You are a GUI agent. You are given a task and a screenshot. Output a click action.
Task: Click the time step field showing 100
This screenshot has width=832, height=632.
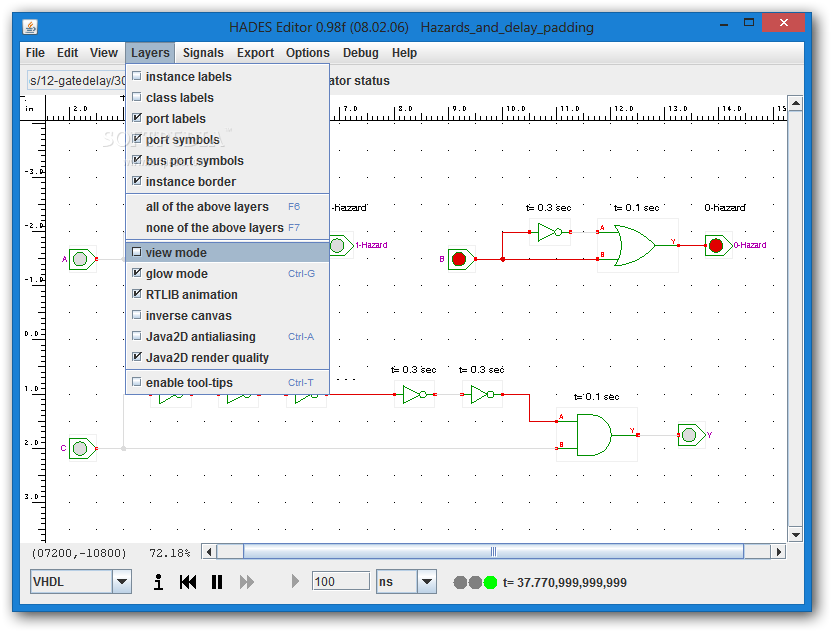341,582
